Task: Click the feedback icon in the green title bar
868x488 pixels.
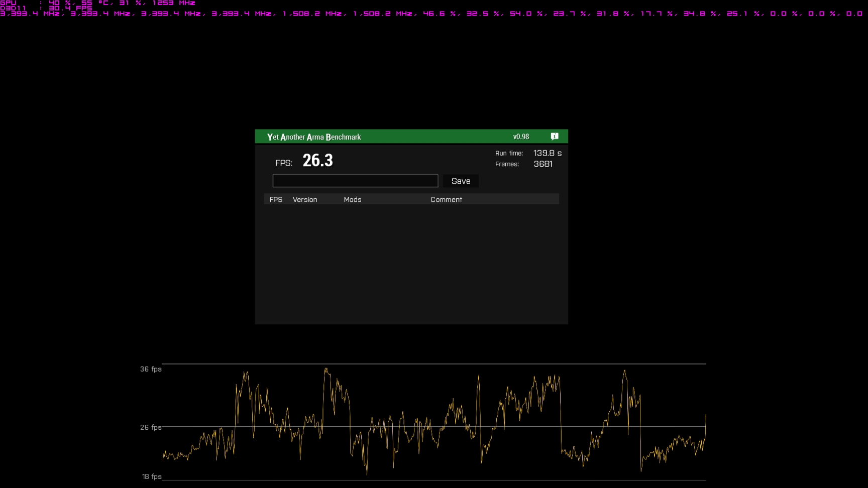Action: tap(555, 137)
